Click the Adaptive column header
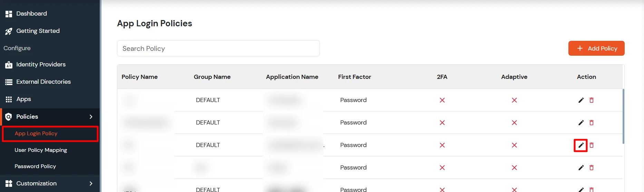This screenshot has height=192, width=644. [514, 77]
